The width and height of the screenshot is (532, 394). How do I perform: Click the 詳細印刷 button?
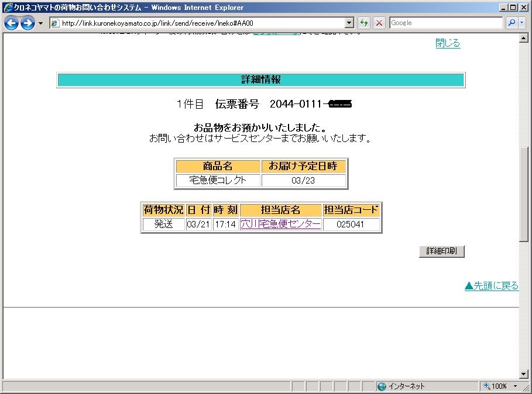tap(442, 251)
